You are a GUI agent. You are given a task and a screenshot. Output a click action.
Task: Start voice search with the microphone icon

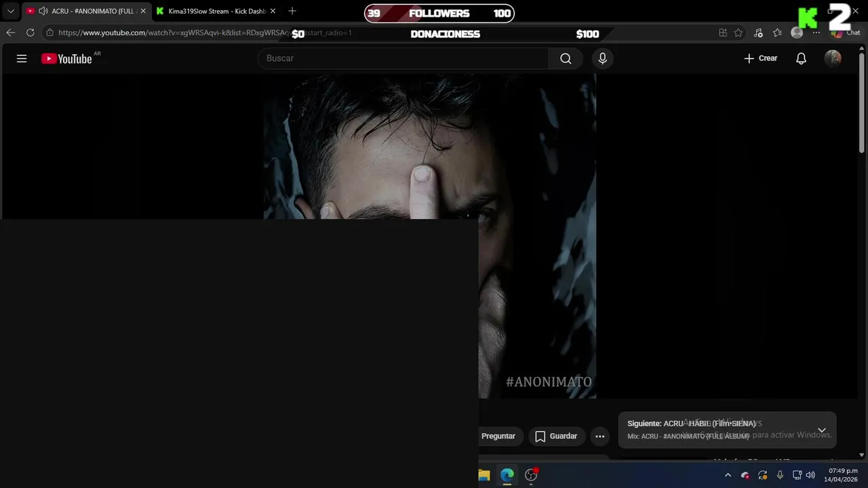tap(602, 58)
